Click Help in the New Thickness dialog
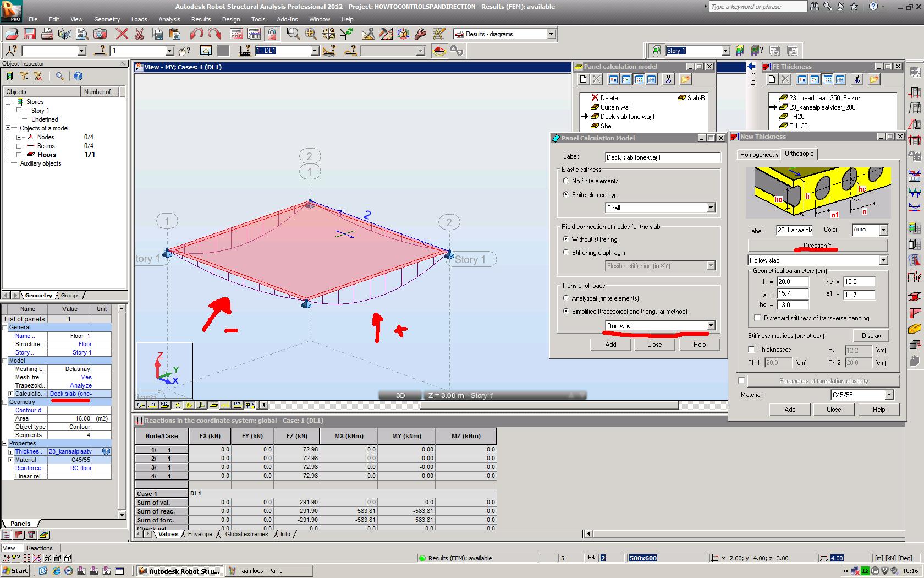The height and width of the screenshot is (578, 924). tap(878, 410)
